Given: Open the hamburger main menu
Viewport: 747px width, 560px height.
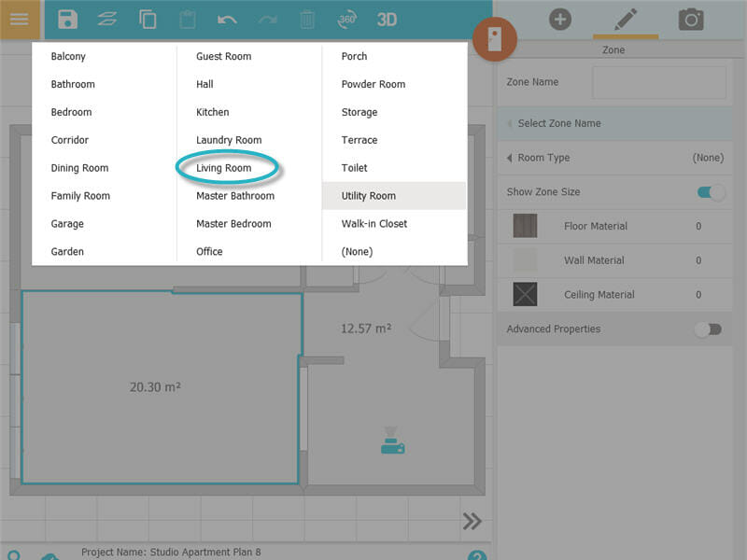Looking at the screenshot, I should pyautogui.click(x=20, y=20).
